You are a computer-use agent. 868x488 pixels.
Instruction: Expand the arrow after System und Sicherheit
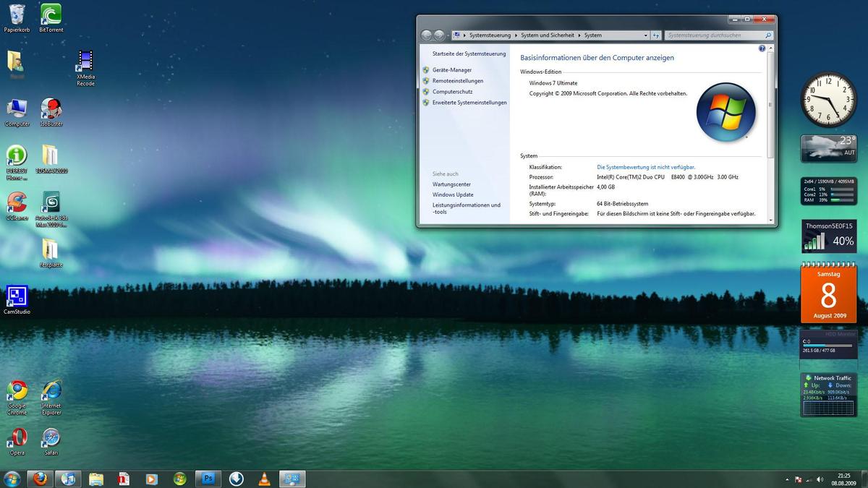click(579, 35)
